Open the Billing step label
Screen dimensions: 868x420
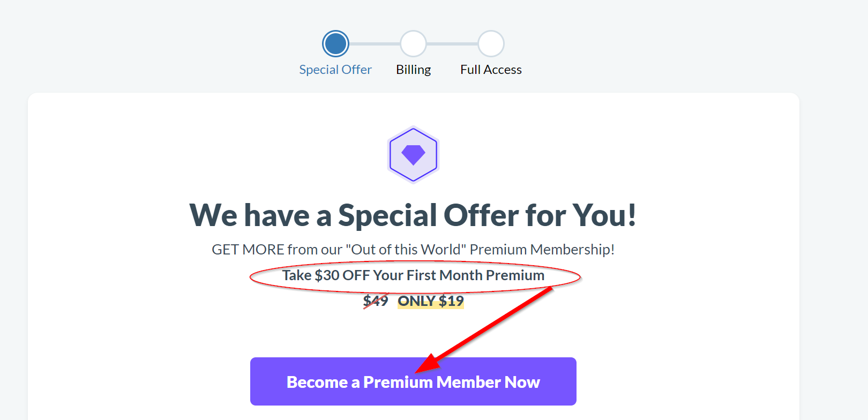point(413,70)
